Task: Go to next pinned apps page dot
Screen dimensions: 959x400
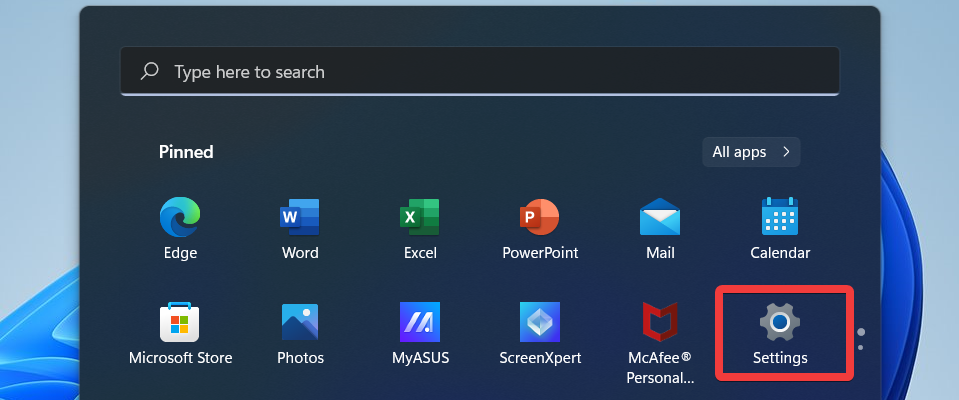Action: point(861,347)
